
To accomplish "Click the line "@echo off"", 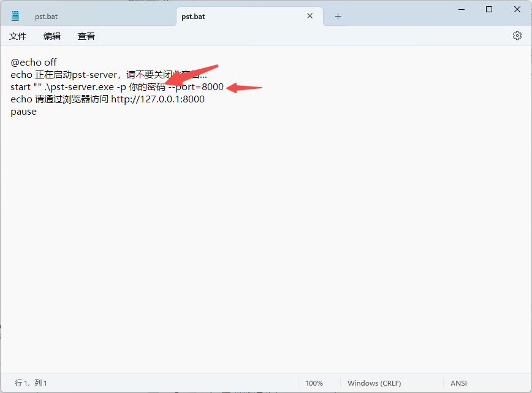I will (34, 63).
